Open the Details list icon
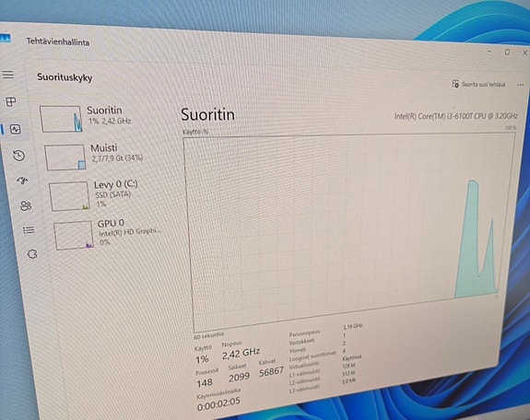Image resolution: width=530 pixels, height=420 pixels. (x=29, y=230)
